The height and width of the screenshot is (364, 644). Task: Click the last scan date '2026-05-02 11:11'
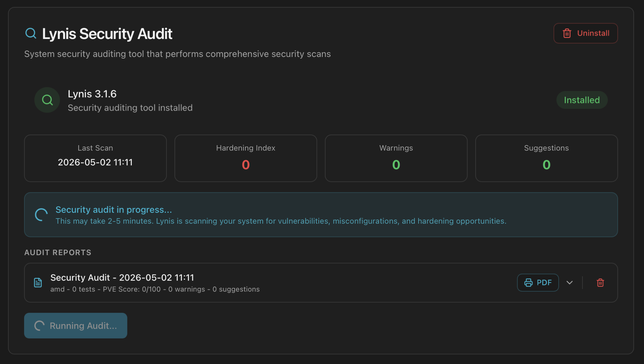click(95, 163)
